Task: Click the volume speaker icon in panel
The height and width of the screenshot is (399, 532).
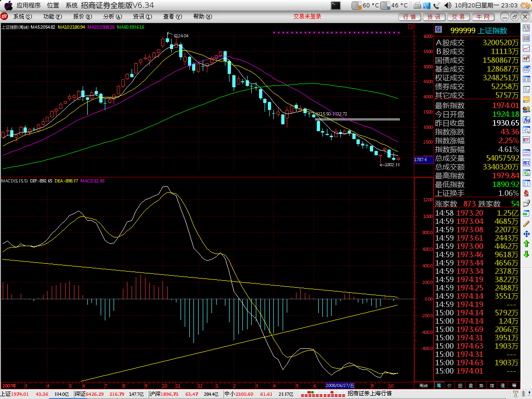Action: (448, 6)
